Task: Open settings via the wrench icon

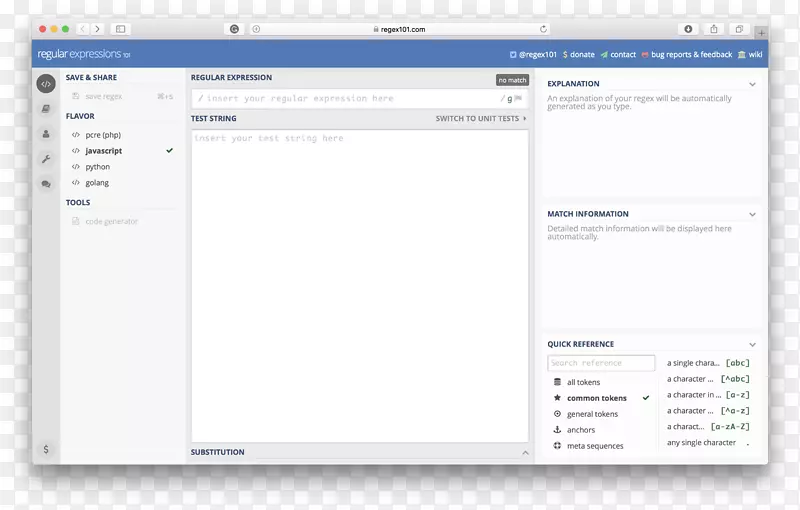Action: (46, 159)
